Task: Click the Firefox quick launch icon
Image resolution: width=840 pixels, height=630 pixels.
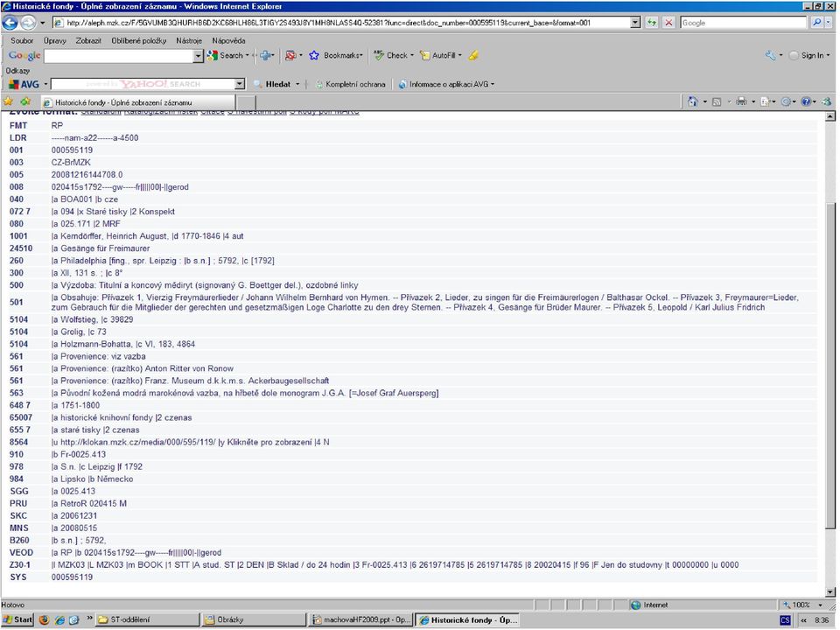Action: [x=44, y=619]
